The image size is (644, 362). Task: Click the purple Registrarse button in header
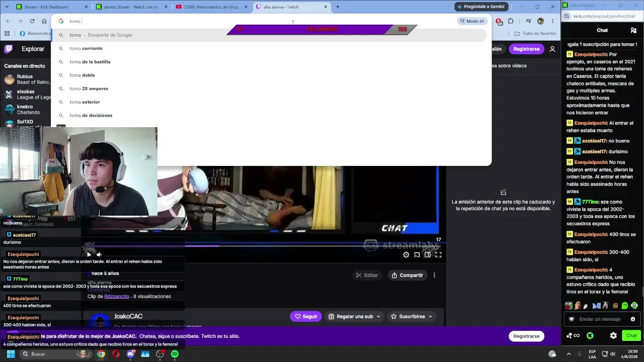[x=526, y=49]
